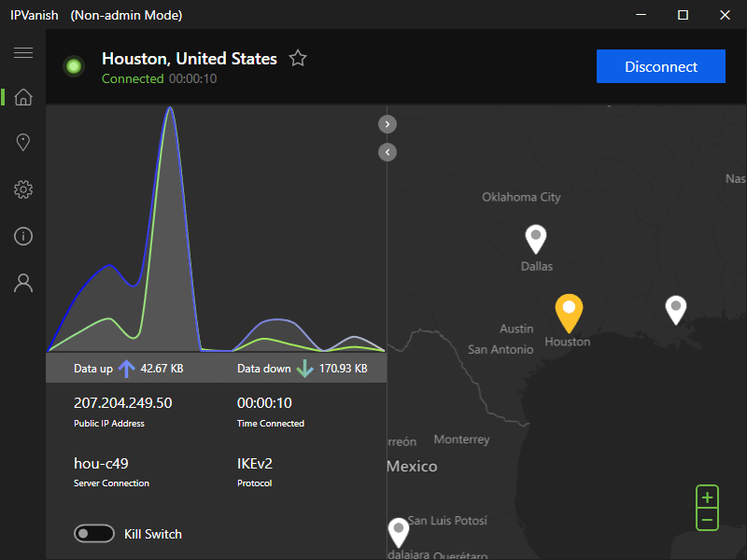The width and height of the screenshot is (747, 560).
Task: Select the yellow Houston map pin
Action: point(569,313)
